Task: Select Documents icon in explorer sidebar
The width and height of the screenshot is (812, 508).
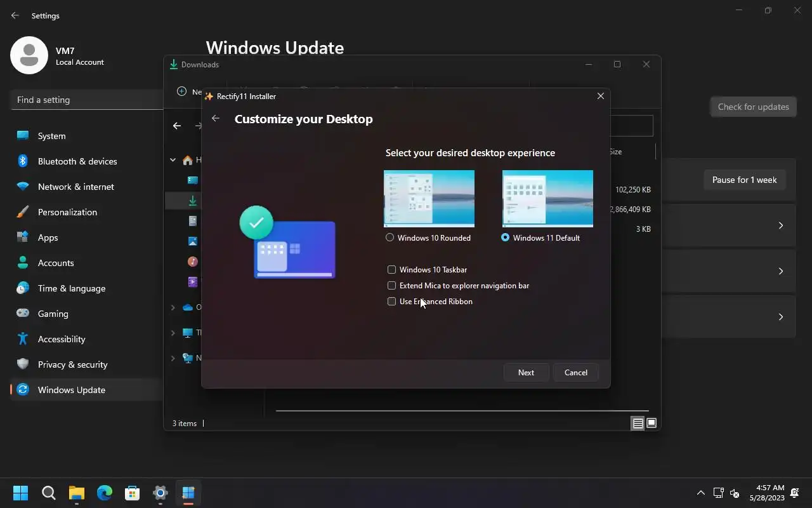Action: click(x=192, y=221)
